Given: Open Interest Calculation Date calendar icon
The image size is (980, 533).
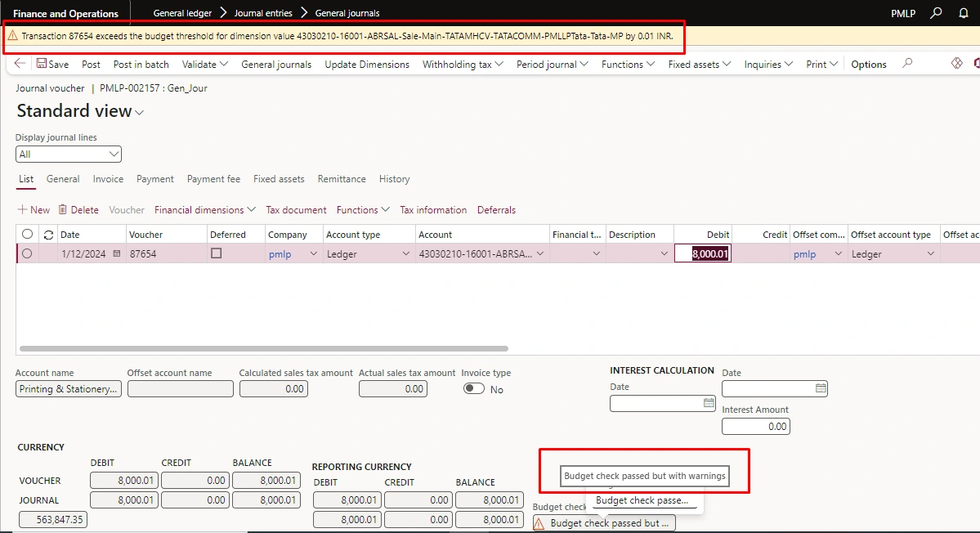Looking at the screenshot, I should coord(708,403).
